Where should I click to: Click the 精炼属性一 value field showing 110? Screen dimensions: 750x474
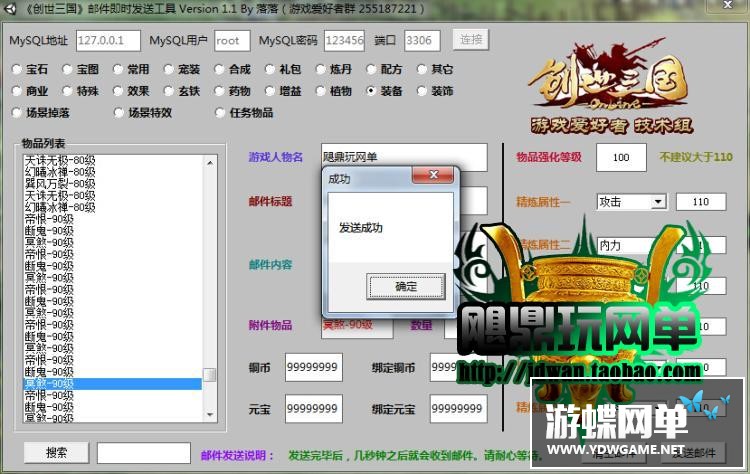click(701, 202)
